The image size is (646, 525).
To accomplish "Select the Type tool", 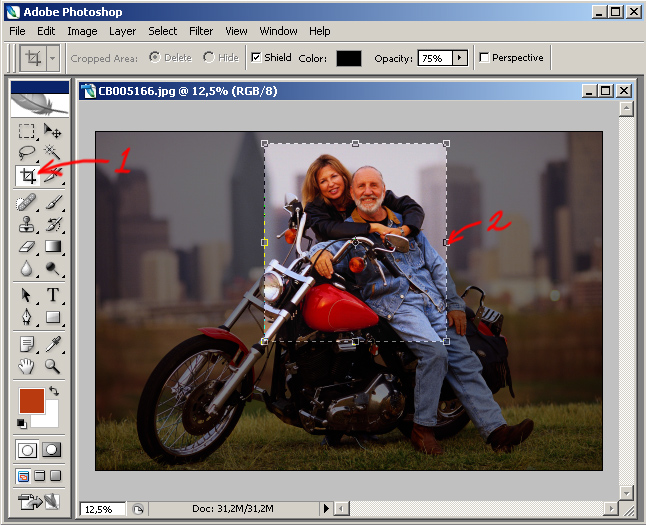I will coord(53,295).
